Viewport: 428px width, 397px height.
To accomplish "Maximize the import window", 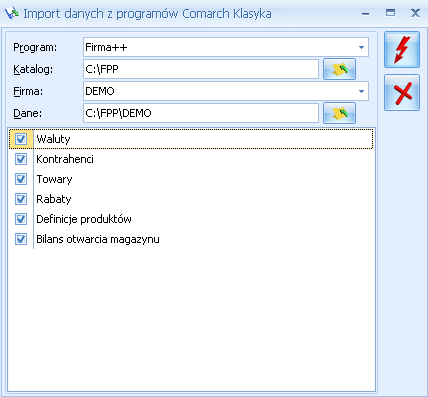I will (390, 13).
